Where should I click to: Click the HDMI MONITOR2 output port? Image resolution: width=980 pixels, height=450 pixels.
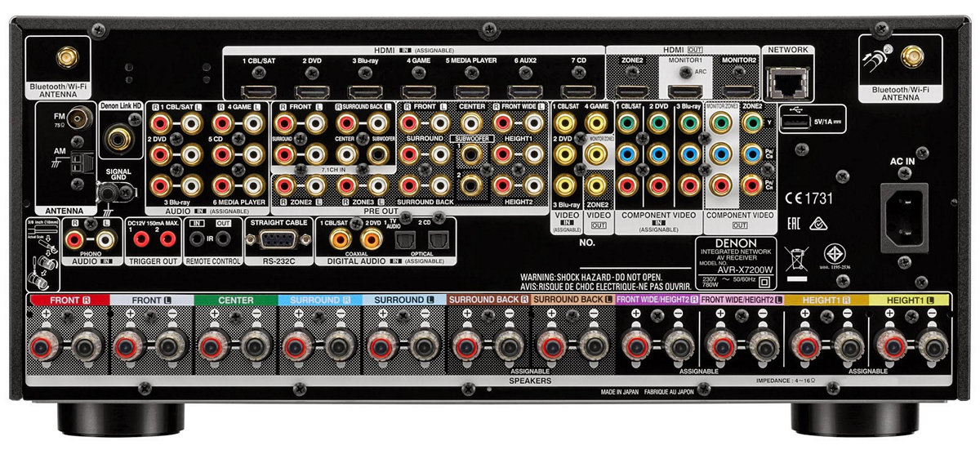pos(738,91)
